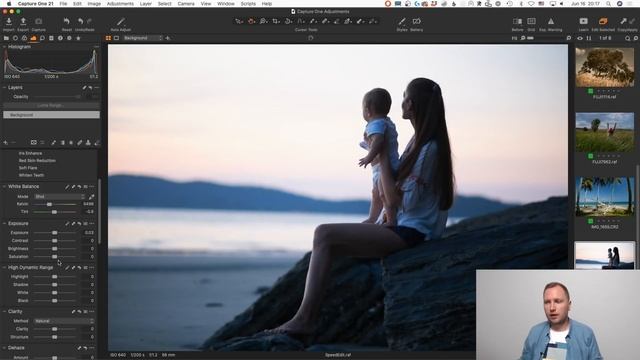
Task: Open the Image menu
Action: (94, 4)
